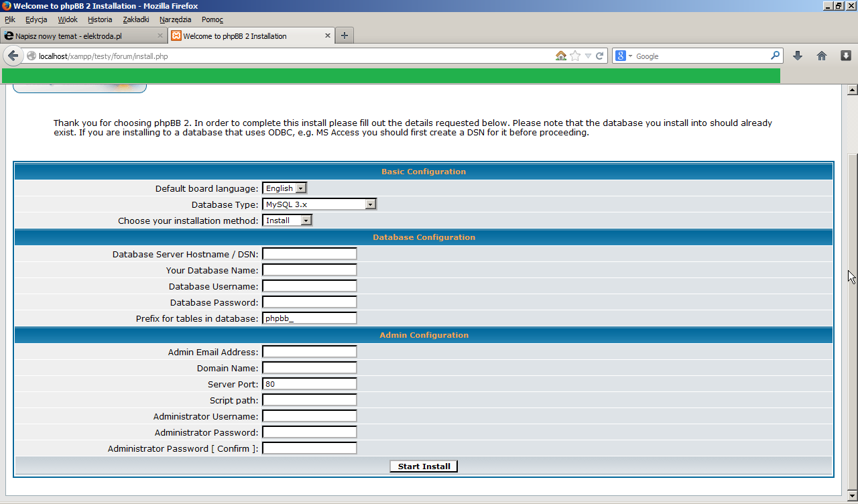Image resolution: width=858 pixels, height=504 pixels.
Task: Click 'Basic Configuration' section header text
Action: (x=424, y=172)
